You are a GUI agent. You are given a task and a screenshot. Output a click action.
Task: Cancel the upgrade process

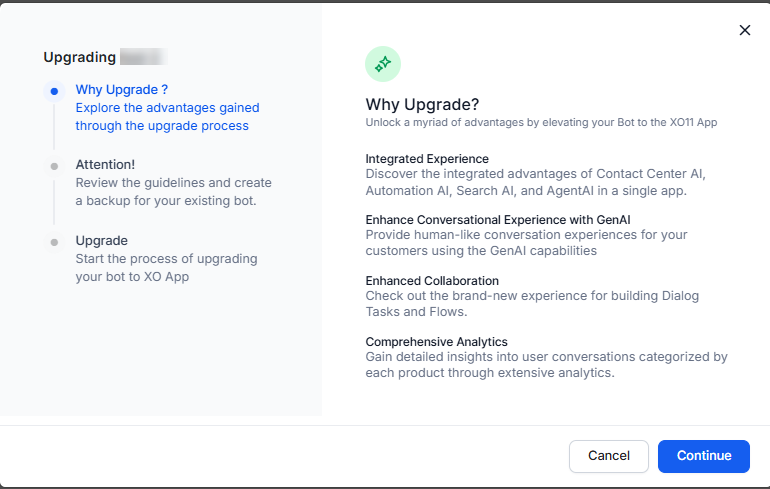608,456
